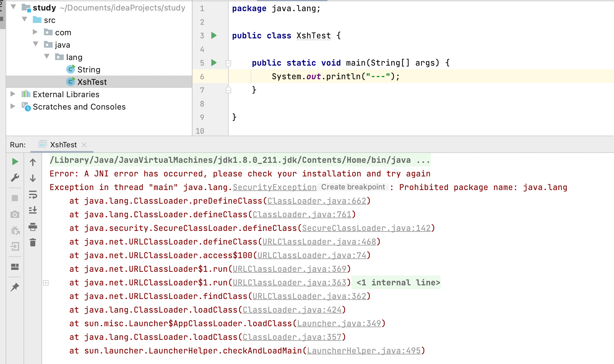The width and height of the screenshot is (614, 364).
Task: Rerun XshTest with the green run icon
Action: pyautogui.click(x=15, y=162)
